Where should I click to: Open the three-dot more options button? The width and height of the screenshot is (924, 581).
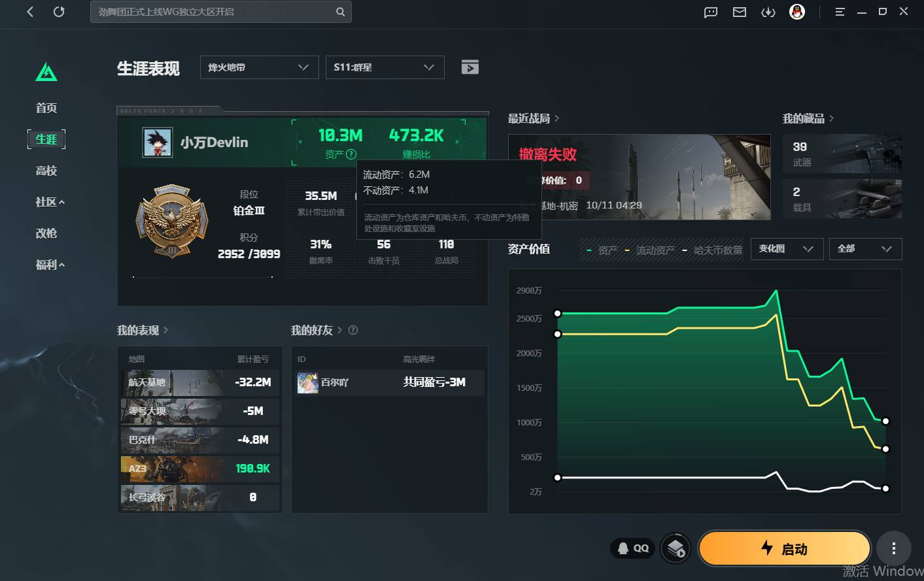tap(894, 548)
